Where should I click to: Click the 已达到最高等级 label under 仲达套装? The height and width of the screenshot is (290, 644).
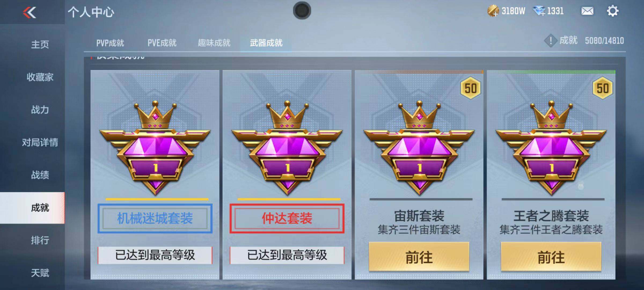pyautogui.click(x=287, y=255)
